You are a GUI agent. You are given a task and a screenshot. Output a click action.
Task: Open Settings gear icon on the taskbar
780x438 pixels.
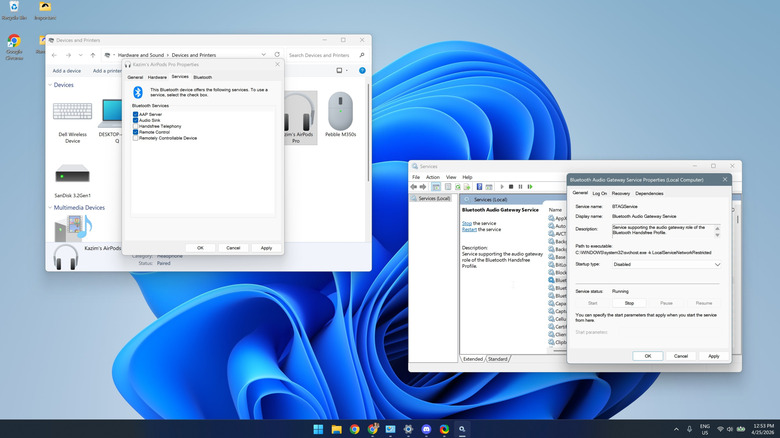pyautogui.click(x=408, y=429)
